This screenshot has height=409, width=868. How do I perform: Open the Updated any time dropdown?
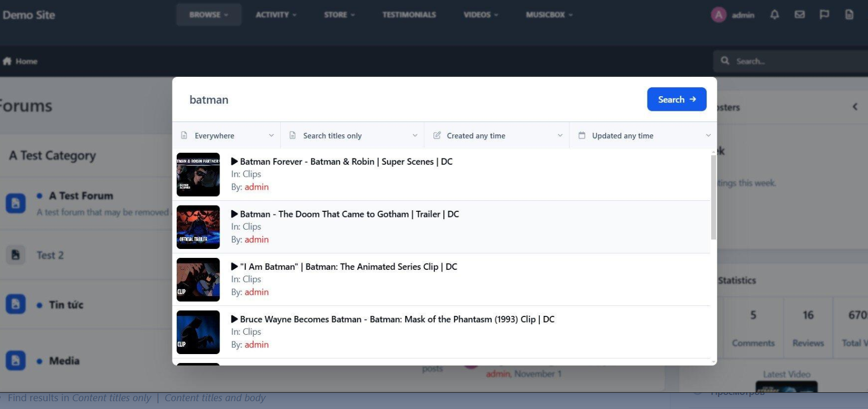pyautogui.click(x=643, y=135)
